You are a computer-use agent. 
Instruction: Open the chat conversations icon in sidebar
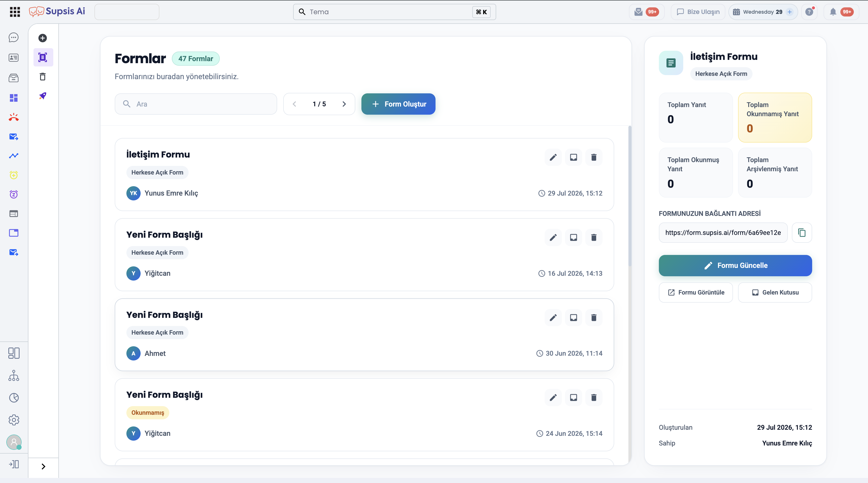(x=13, y=37)
